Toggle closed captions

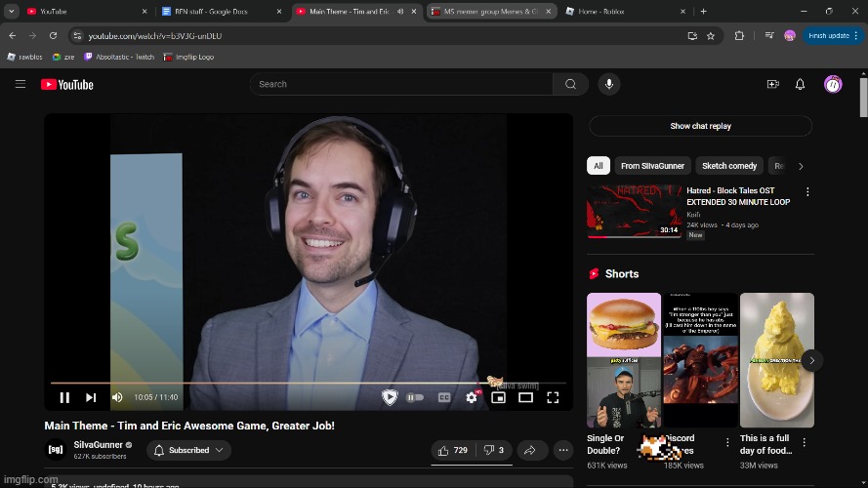pos(444,397)
